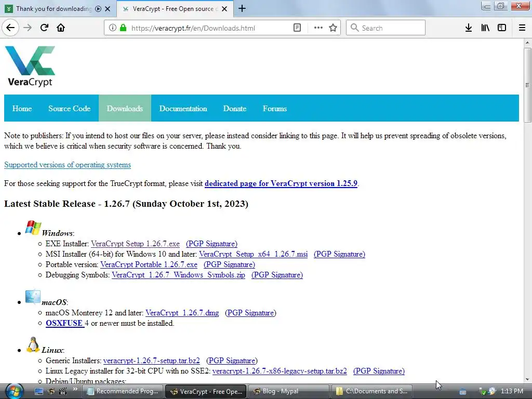This screenshot has width=532, height=399.
Task: Expand the quick launch chevron
Action: coord(75,389)
